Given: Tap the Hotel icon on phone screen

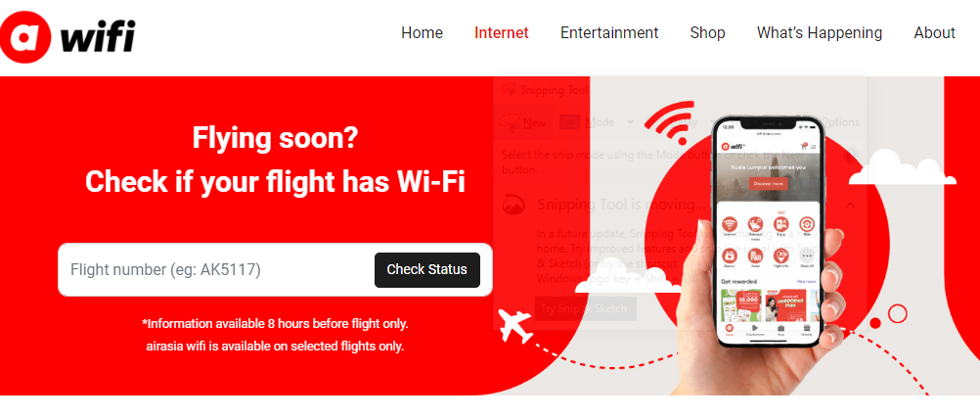Looking at the screenshot, I should 756,255.
